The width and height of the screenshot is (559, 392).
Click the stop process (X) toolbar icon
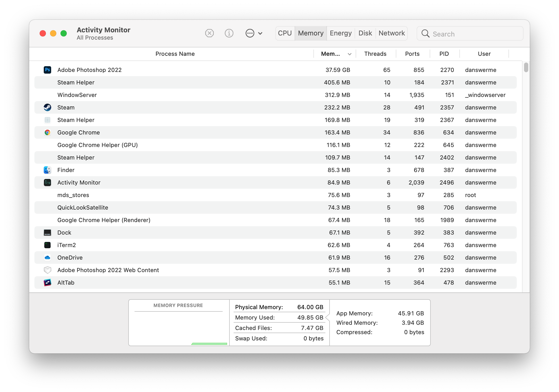click(x=209, y=33)
